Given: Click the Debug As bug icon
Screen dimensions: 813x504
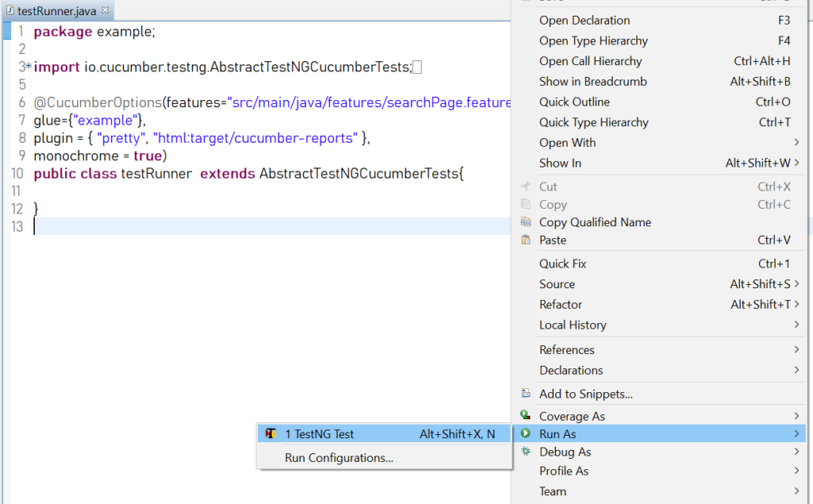Looking at the screenshot, I should 527,452.
